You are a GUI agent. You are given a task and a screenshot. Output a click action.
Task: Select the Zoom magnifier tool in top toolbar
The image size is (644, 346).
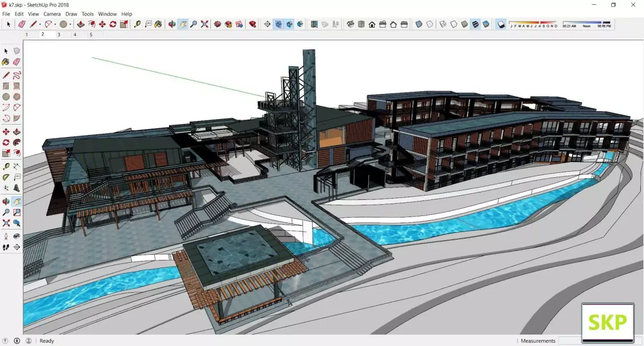(193, 24)
